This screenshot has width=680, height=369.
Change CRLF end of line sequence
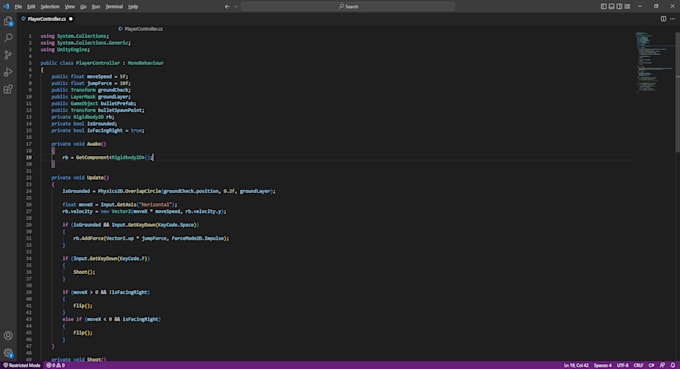click(638, 366)
